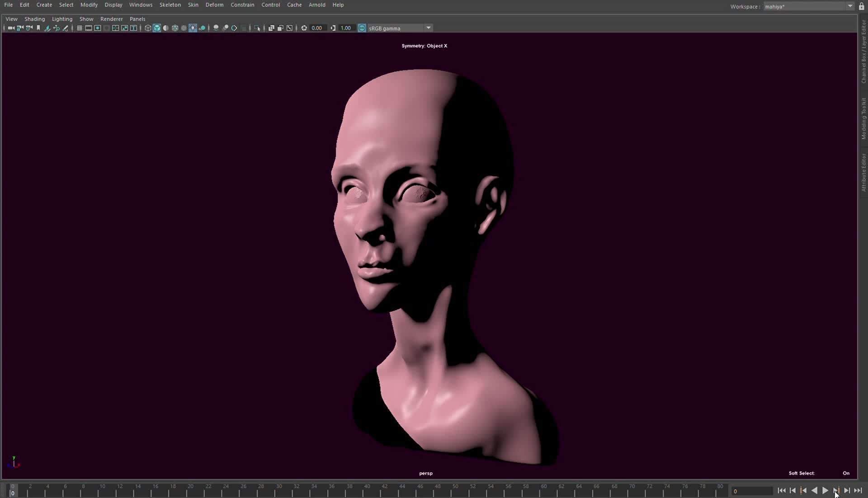Toggle the resolution gate icon
868x498 pixels.
click(x=97, y=28)
